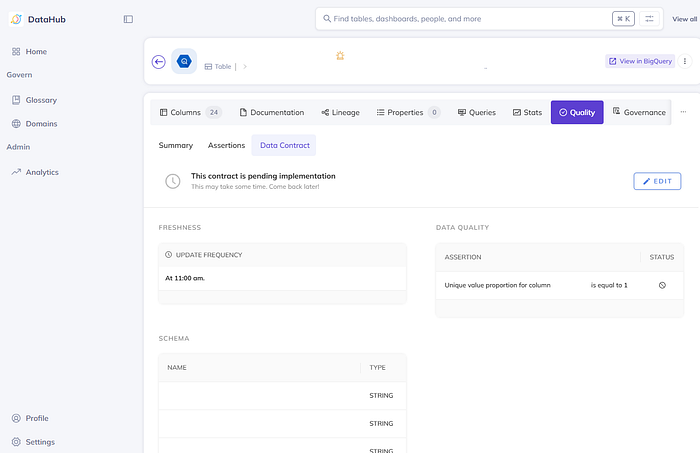
Task: Click the schema TYPE column header
Action: click(x=377, y=367)
